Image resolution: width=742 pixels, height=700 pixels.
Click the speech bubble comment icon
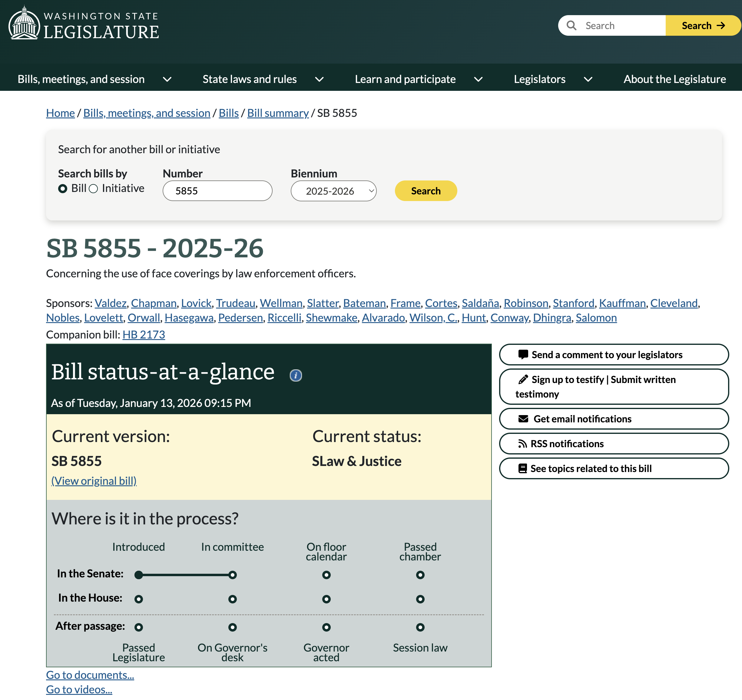(523, 354)
